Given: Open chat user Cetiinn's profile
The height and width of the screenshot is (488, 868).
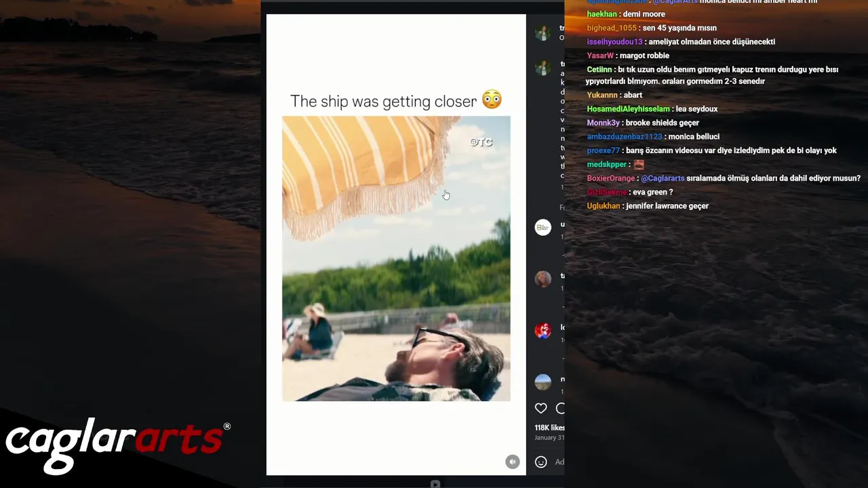Looking at the screenshot, I should (x=599, y=70).
